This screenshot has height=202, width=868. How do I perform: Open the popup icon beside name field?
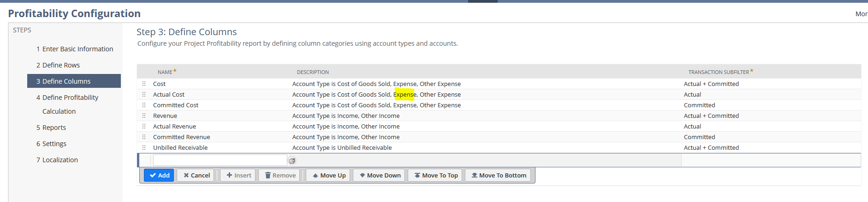pos(292,160)
